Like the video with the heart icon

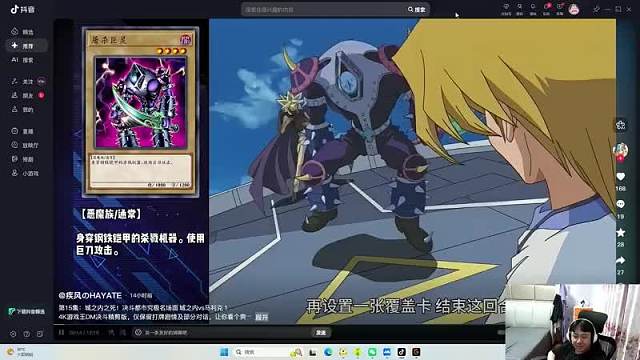(x=620, y=177)
